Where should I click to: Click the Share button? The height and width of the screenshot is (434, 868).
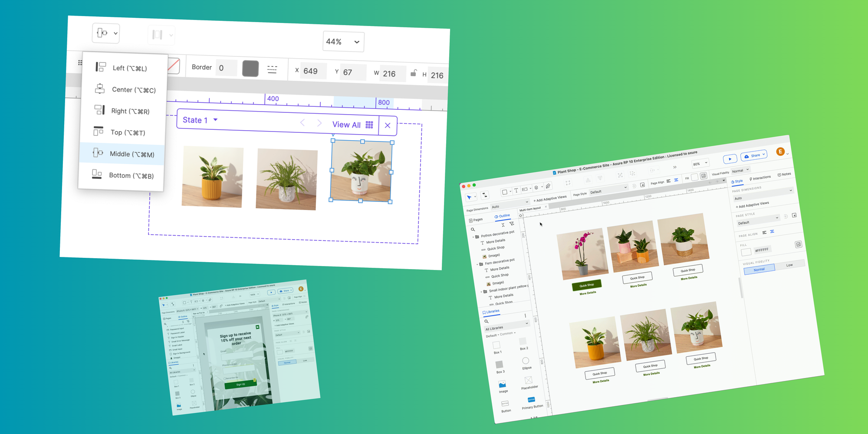coord(754,155)
